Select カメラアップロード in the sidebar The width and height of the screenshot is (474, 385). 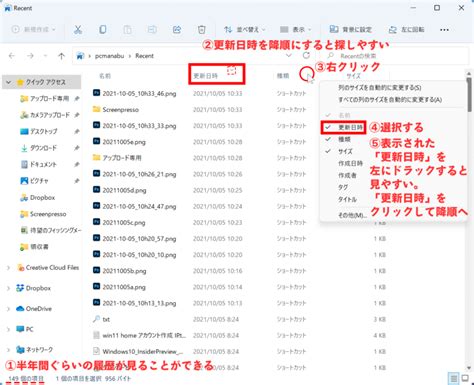[x=50, y=115]
